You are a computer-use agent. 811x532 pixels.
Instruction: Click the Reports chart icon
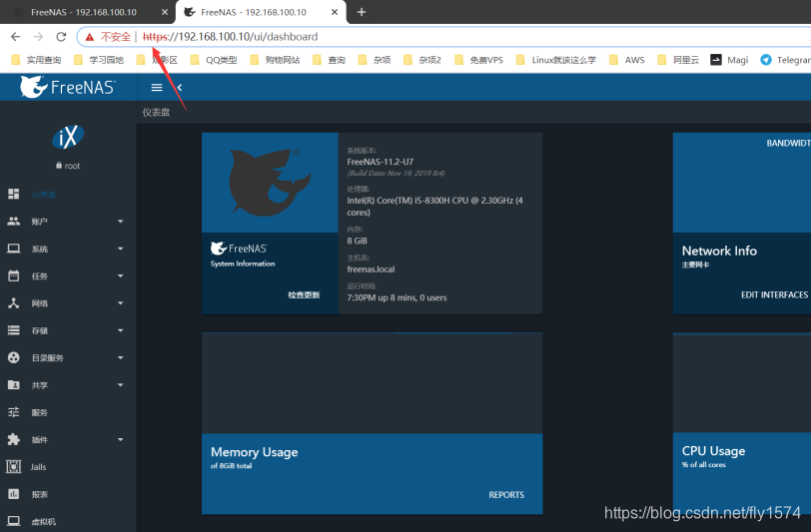(13, 494)
